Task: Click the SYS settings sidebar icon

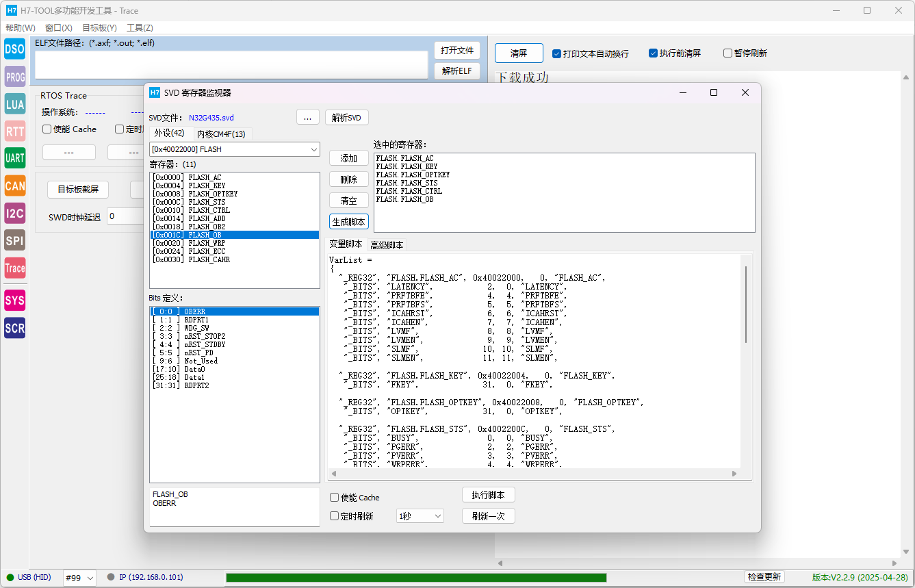Action: tap(14, 301)
